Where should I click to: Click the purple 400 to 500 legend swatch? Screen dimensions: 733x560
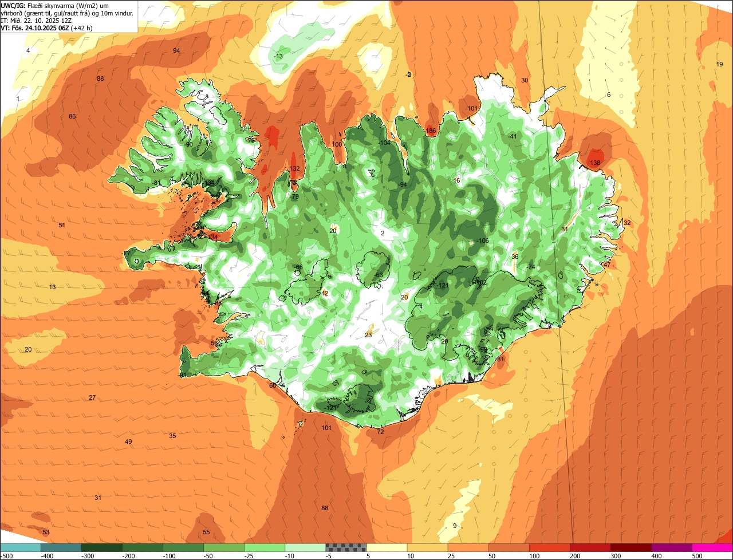672,547
